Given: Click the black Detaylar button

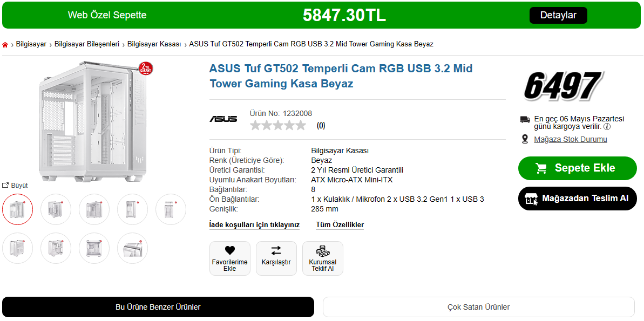Looking at the screenshot, I should point(558,15).
